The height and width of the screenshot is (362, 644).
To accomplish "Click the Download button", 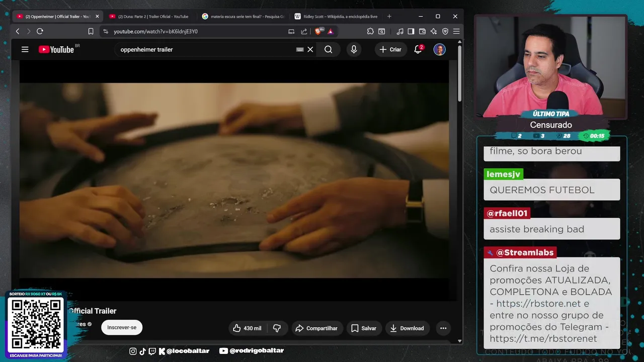I will point(408,328).
